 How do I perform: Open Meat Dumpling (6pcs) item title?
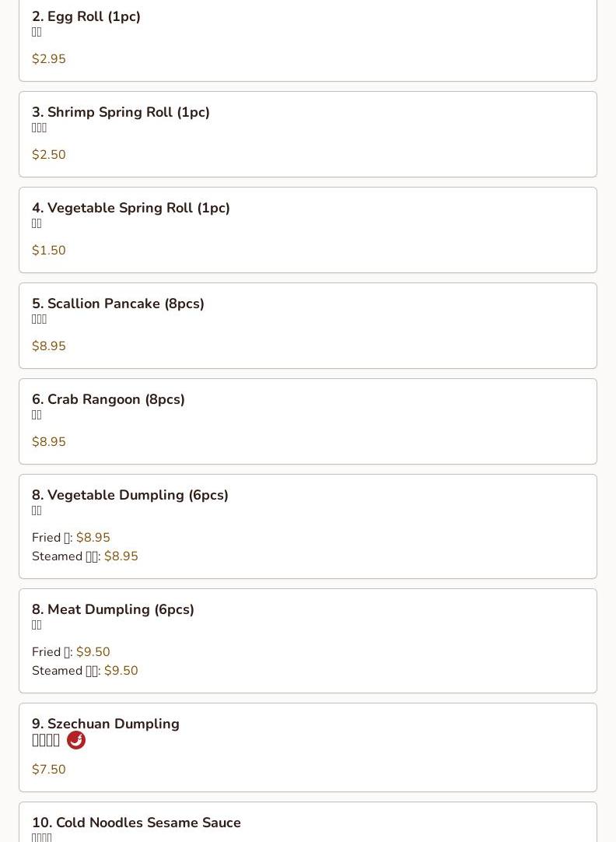click(x=113, y=609)
